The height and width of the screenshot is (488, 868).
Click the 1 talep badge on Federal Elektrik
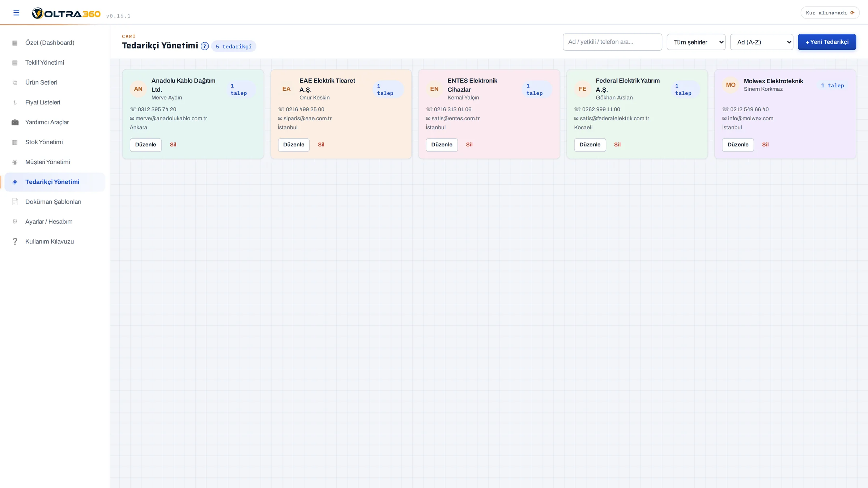click(x=685, y=89)
